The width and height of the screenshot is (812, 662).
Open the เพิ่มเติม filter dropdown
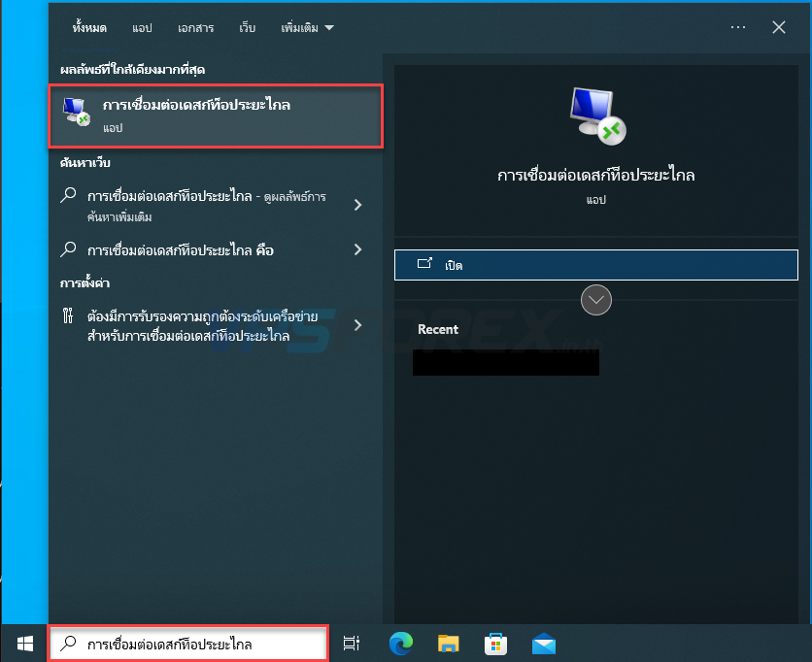pos(306,28)
